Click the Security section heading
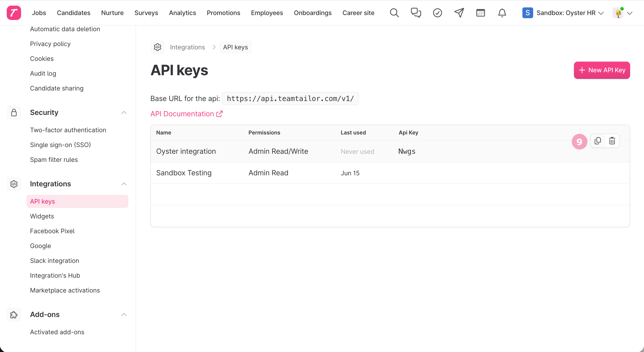This screenshot has height=352, width=644. 44,112
